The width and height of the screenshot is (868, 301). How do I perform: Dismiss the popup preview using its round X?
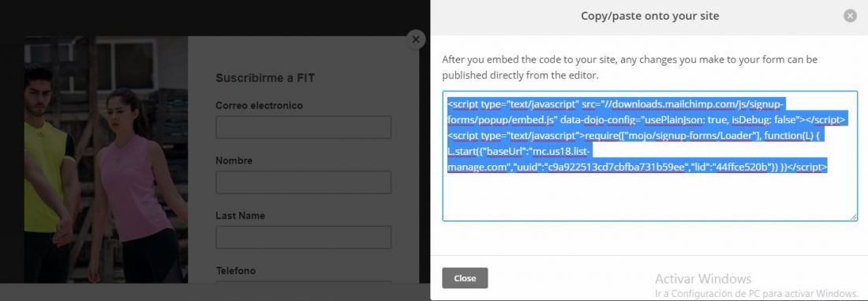[x=416, y=40]
